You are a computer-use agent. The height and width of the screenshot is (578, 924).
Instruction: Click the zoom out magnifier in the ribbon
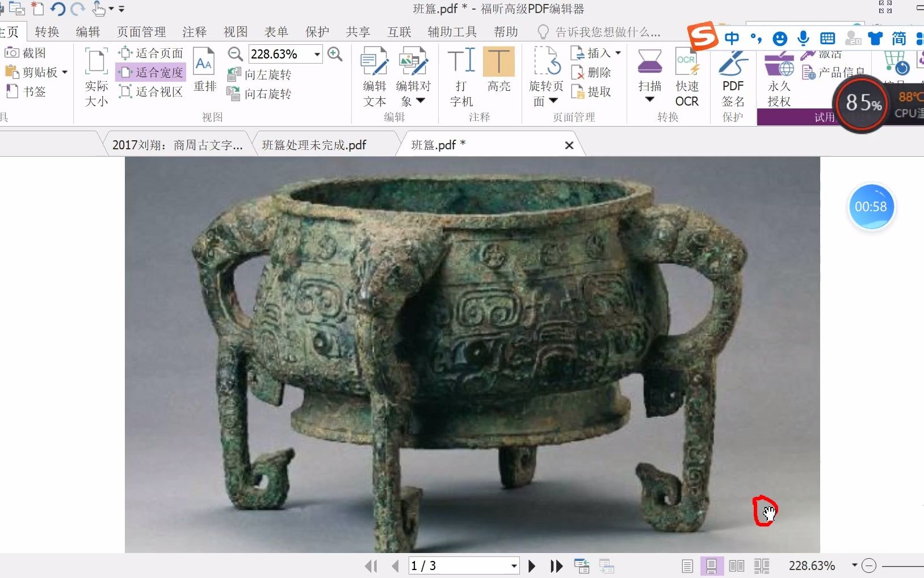[235, 54]
